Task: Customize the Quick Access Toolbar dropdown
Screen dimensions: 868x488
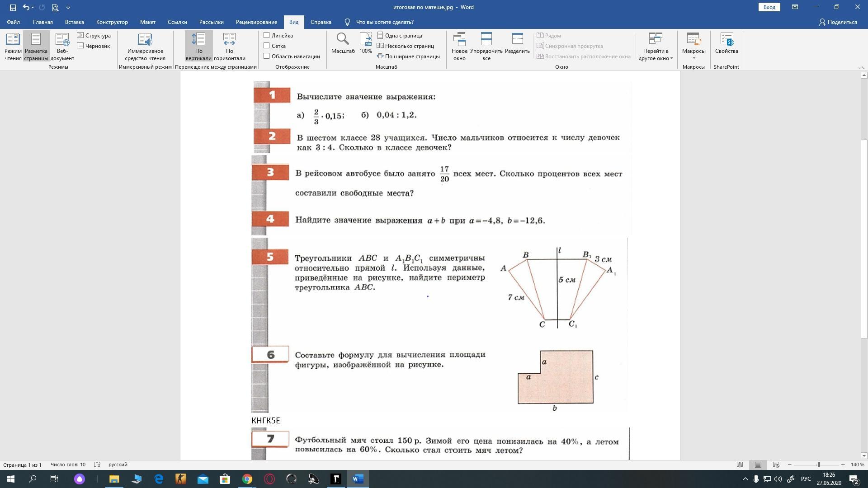Action: (x=68, y=7)
